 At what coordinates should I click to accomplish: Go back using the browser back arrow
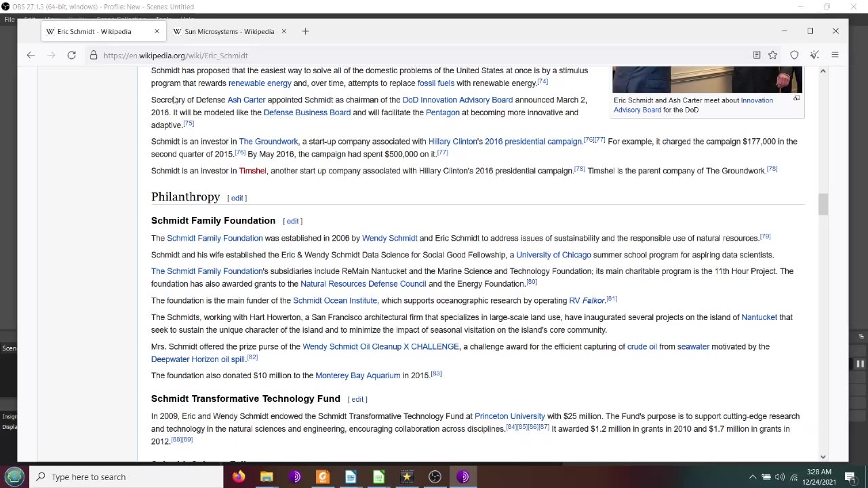(31, 56)
